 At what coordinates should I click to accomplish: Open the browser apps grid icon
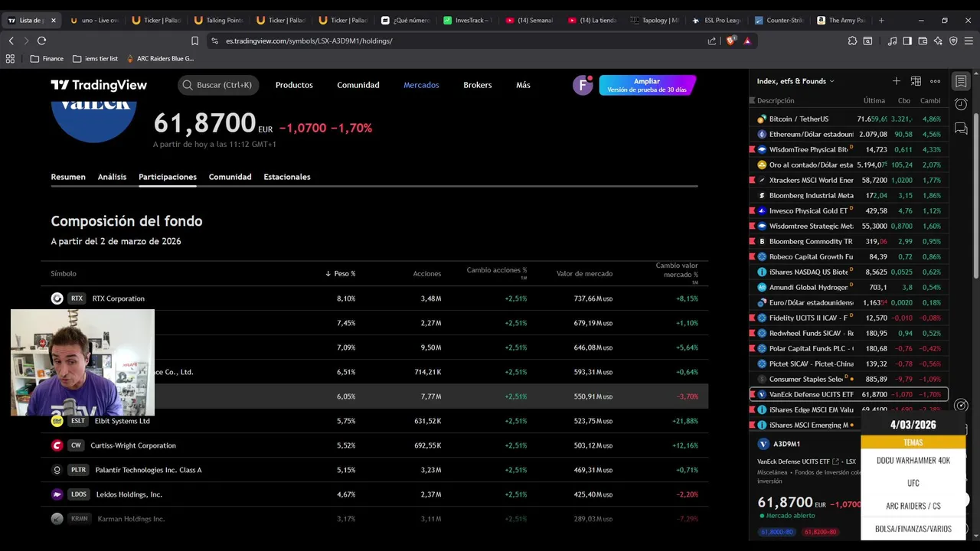click(x=10, y=58)
